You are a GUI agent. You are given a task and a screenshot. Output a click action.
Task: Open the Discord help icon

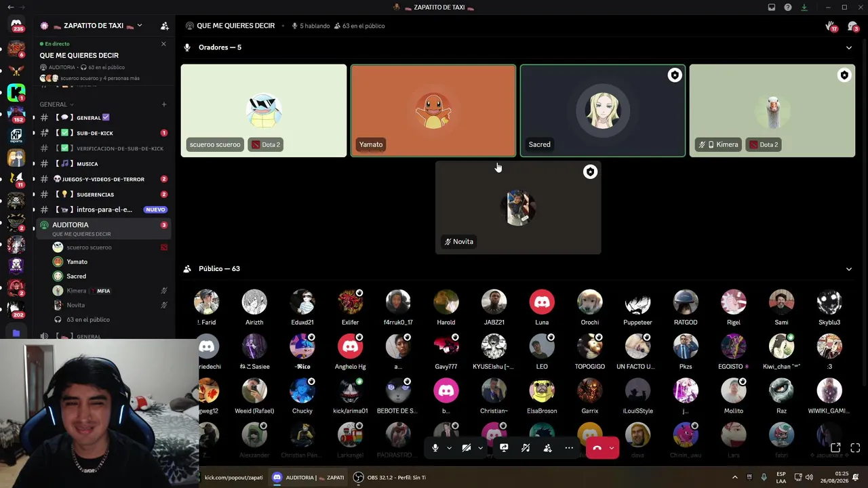tap(788, 7)
